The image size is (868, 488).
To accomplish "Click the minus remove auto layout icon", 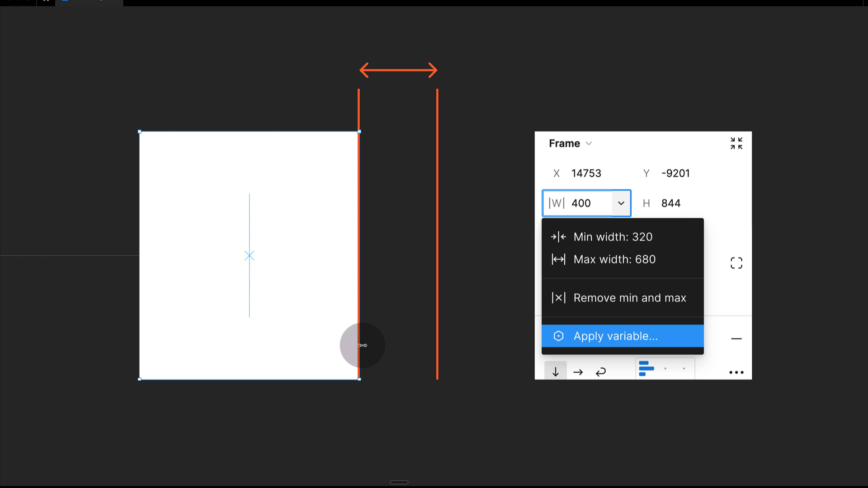I will pyautogui.click(x=736, y=338).
